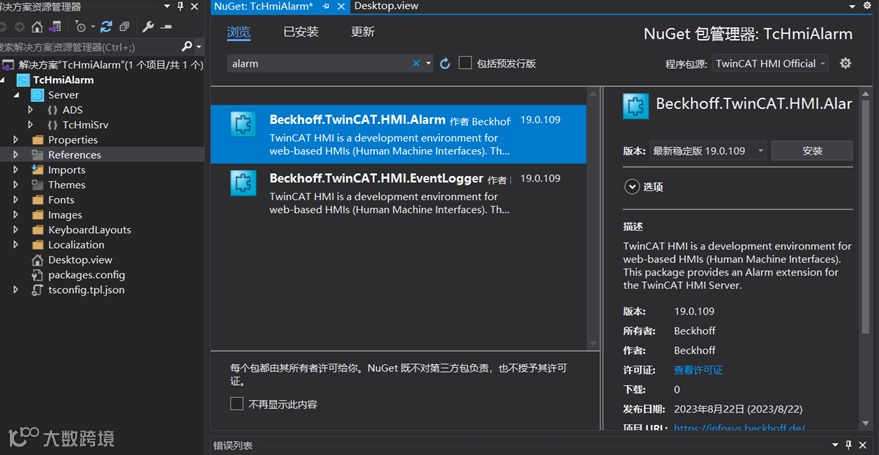Open the 版本 最新稳定版 19.0.109 dropdown
879x455 pixels.
tap(708, 151)
